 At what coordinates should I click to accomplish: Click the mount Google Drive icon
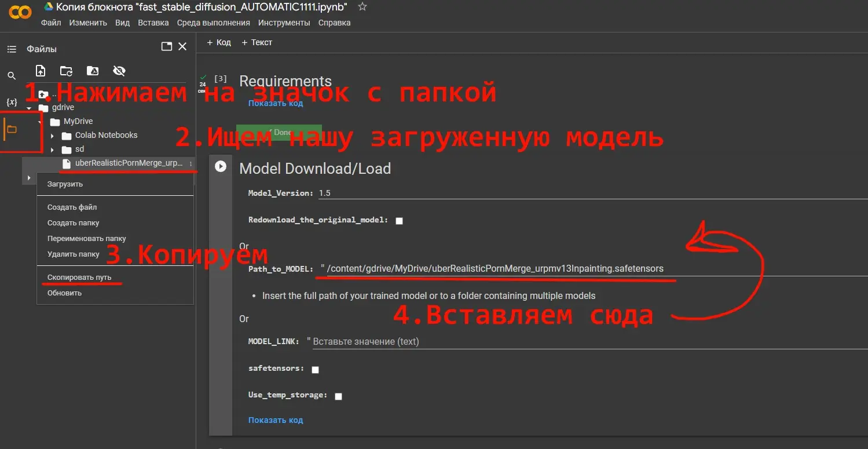pyautogui.click(x=93, y=71)
